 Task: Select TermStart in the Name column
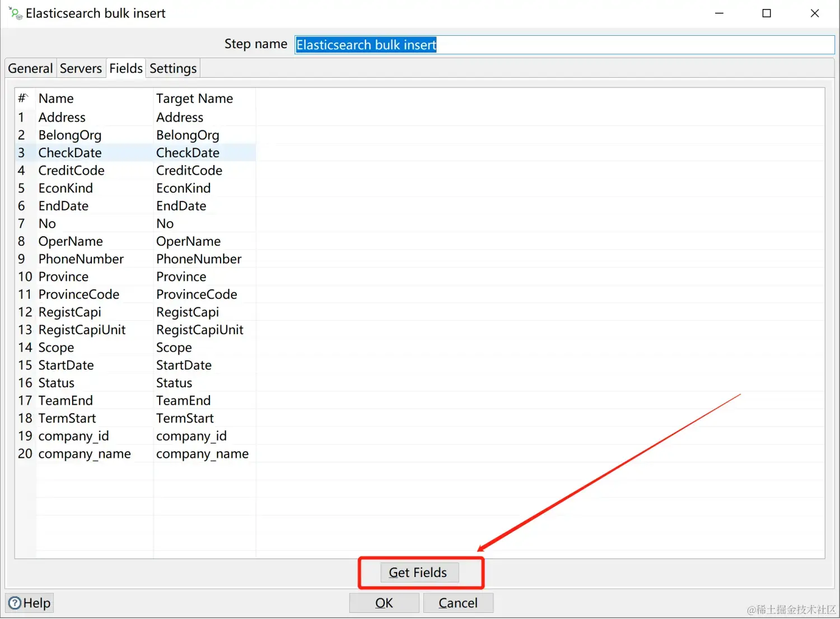click(x=95, y=419)
